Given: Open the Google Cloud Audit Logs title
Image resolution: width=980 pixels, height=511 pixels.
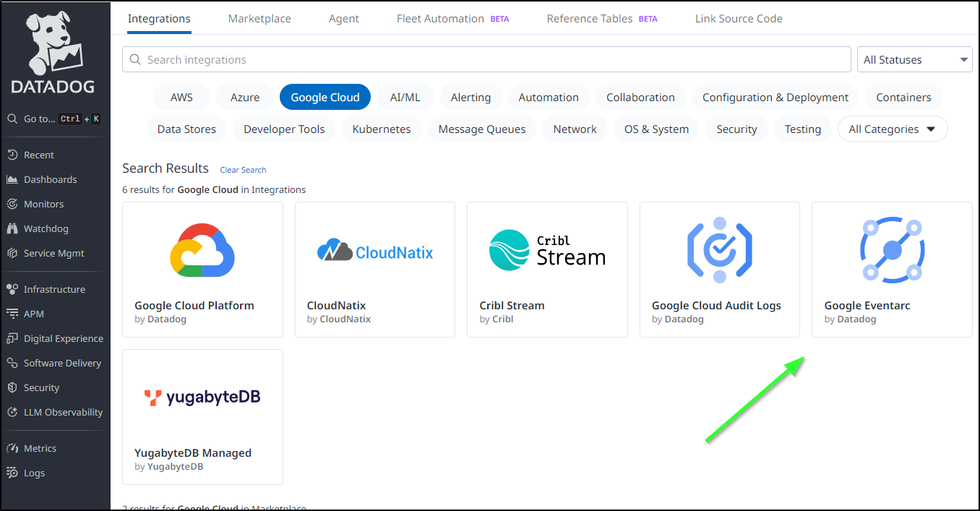Looking at the screenshot, I should click(x=716, y=305).
